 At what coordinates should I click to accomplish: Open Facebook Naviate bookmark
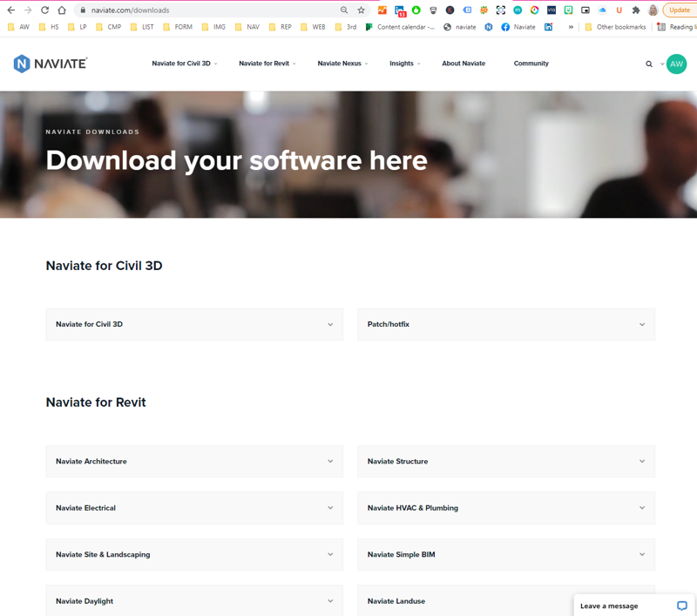[x=518, y=27]
